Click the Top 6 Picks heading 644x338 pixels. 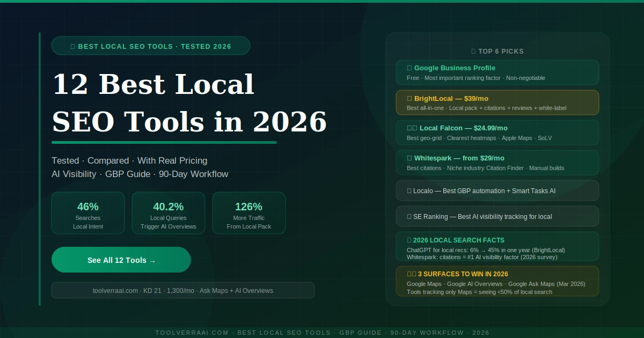(x=497, y=52)
